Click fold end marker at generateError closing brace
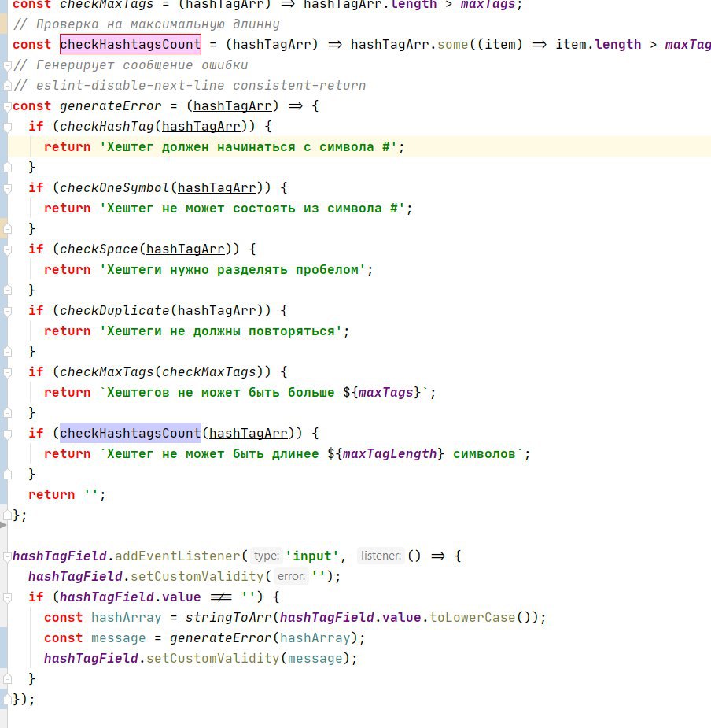 [7, 515]
